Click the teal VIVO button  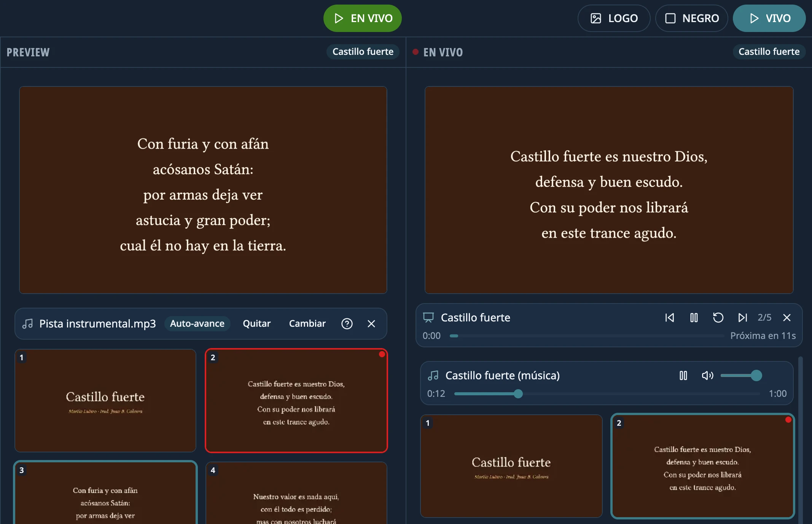pyautogui.click(x=769, y=18)
